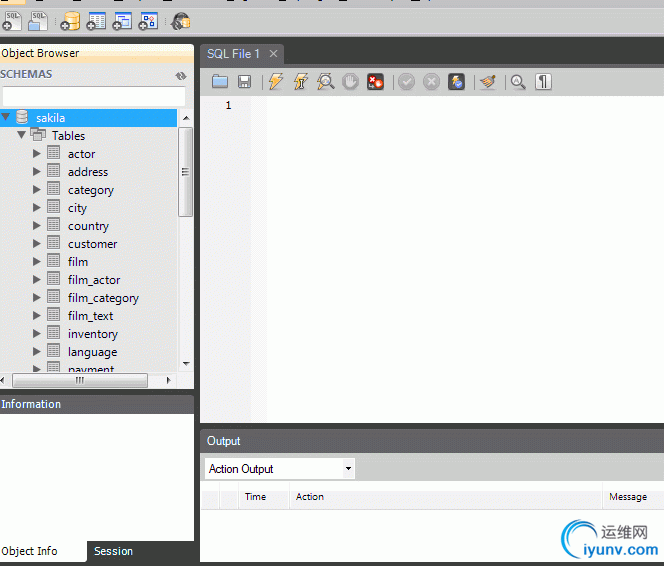Create a new view icon
Screen dimensions: 664x566
point(122,21)
